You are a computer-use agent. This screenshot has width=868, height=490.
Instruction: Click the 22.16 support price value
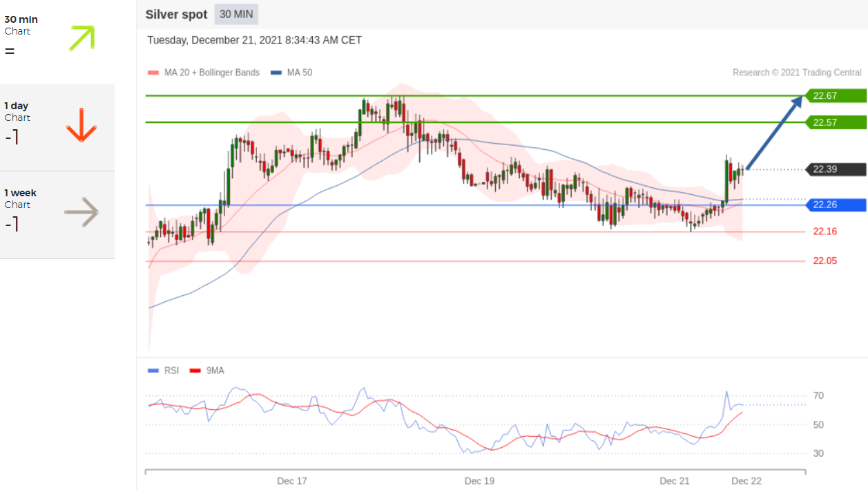[x=825, y=232]
